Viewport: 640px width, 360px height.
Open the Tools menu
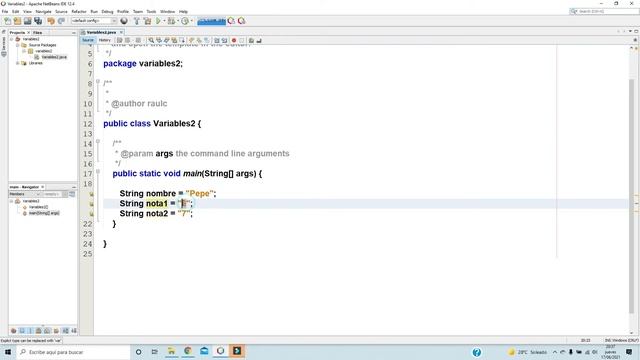pyautogui.click(x=151, y=11)
